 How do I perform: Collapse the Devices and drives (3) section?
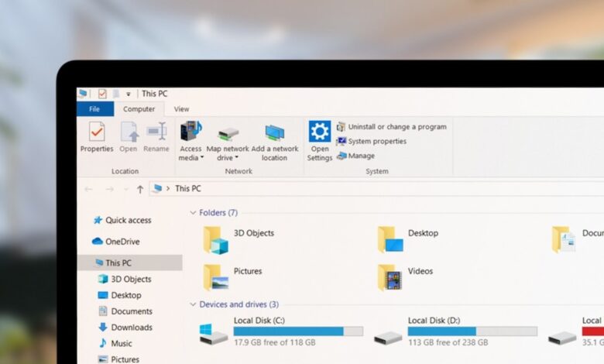click(193, 304)
